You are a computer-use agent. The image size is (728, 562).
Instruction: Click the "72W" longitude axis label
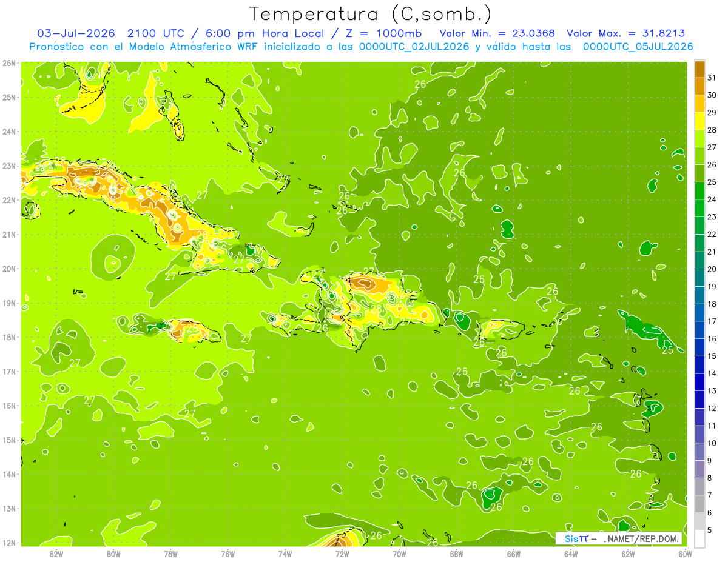coord(342,554)
